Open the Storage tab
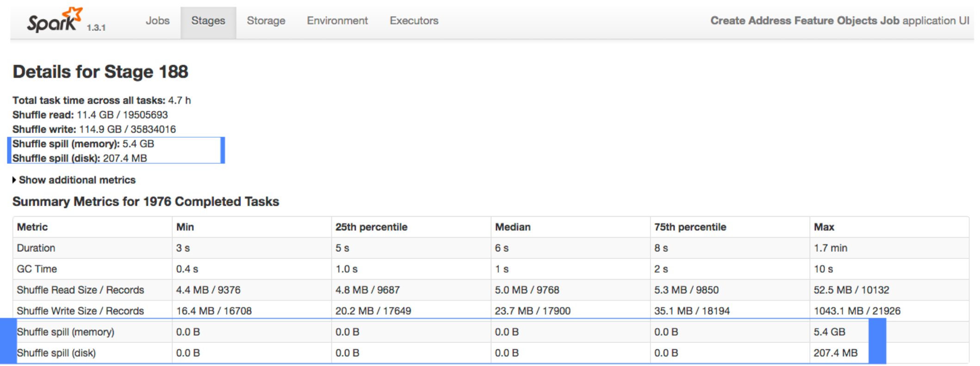This screenshot has height=366, width=980. [x=266, y=21]
